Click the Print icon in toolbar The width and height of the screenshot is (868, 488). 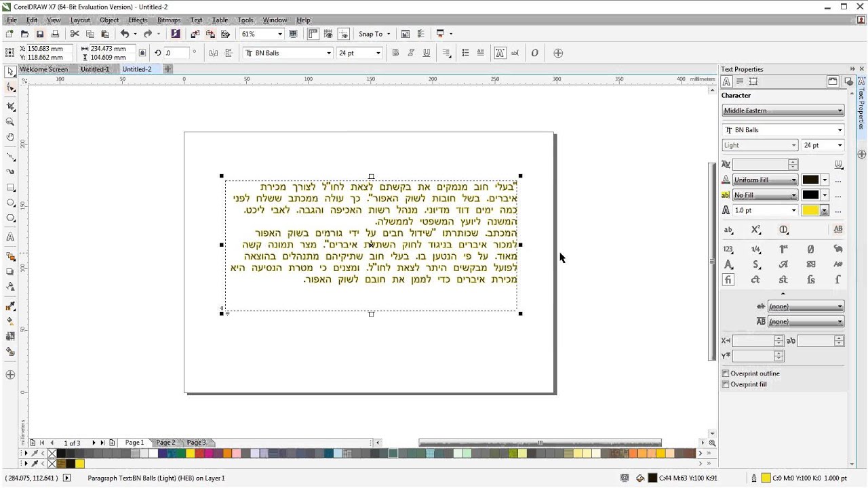pos(55,34)
